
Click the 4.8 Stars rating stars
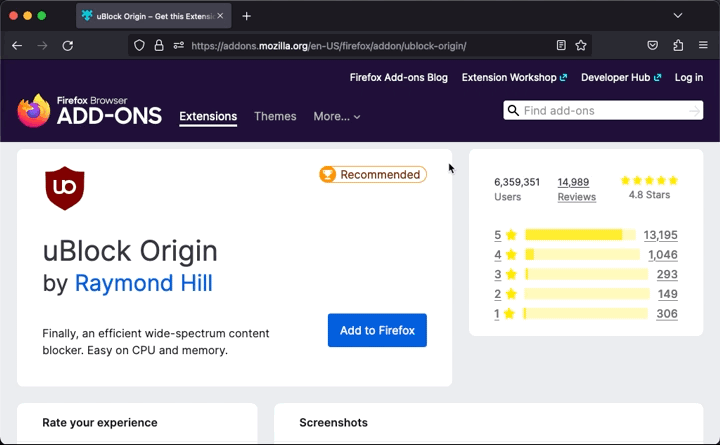click(x=649, y=180)
